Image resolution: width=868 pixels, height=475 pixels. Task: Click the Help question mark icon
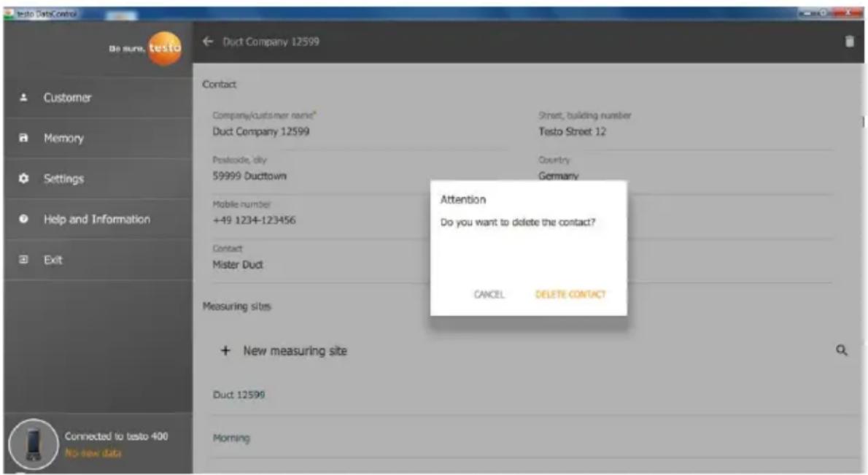[x=23, y=219]
